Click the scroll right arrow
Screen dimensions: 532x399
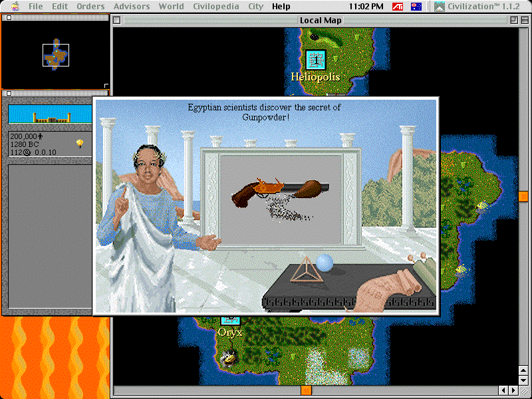click(x=513, y=390)
